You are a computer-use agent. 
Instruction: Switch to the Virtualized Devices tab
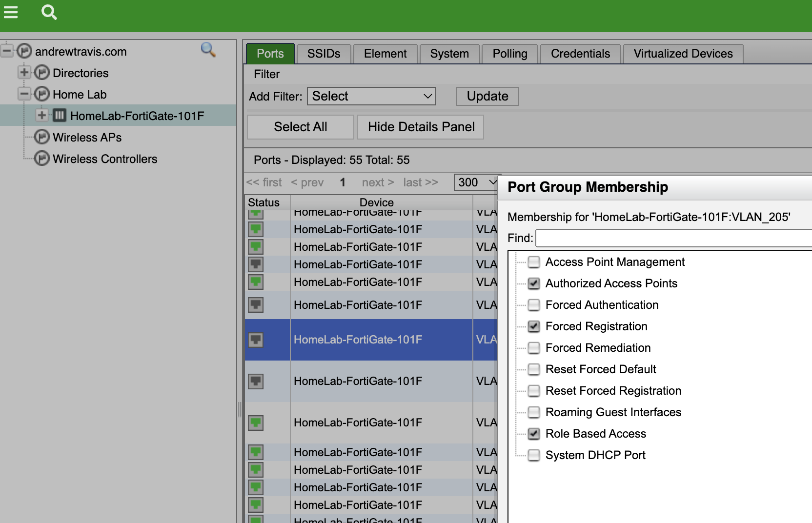683,54
